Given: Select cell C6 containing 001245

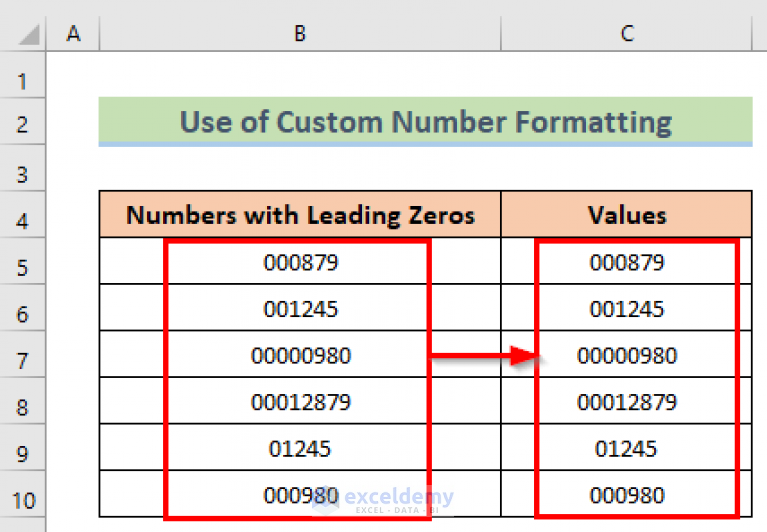Looking at the screenshot, I should pyautogui.click(x=627, y=308).
